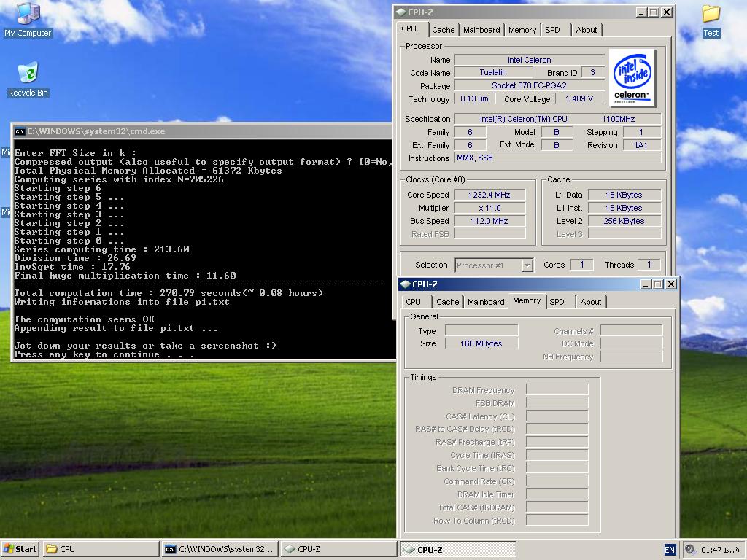Click the language indicator EN in tray
This screenshot has height=560, width=747.
pos(670,550)
